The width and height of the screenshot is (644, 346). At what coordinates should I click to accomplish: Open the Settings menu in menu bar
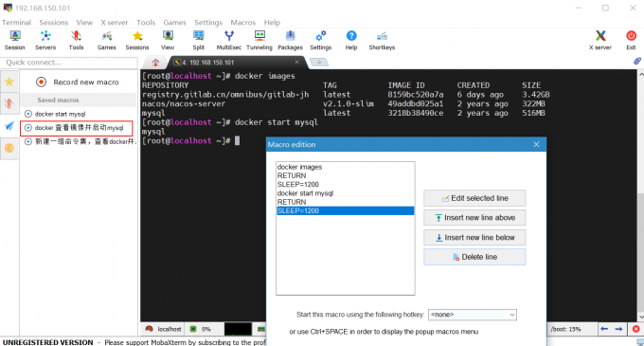pyautogui.click(x=208, y=22)
